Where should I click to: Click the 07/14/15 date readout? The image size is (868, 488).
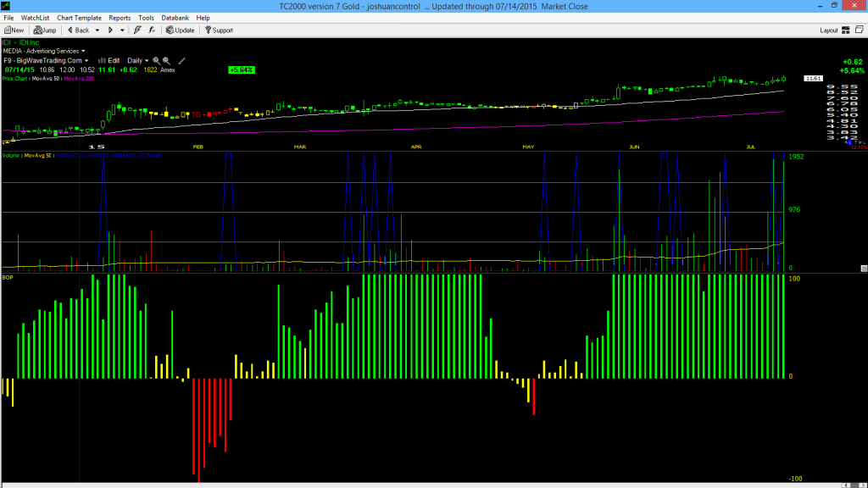point(20,69)
